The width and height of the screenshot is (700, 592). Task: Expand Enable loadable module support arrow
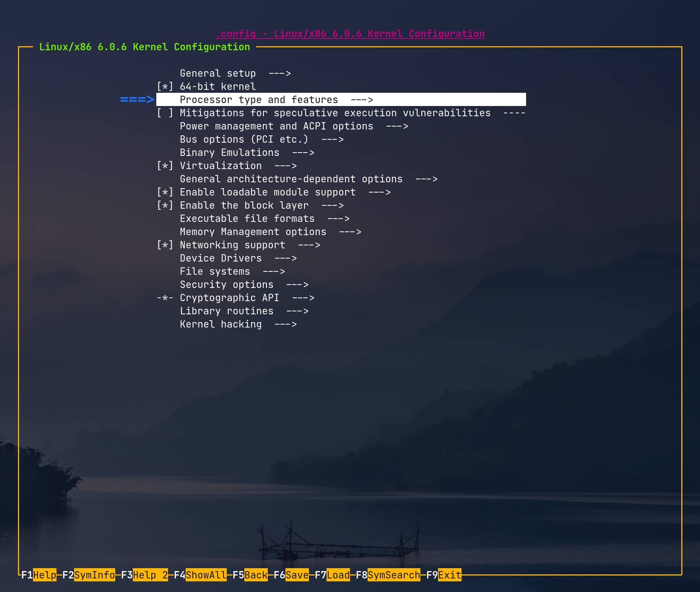tap(379, 192)
